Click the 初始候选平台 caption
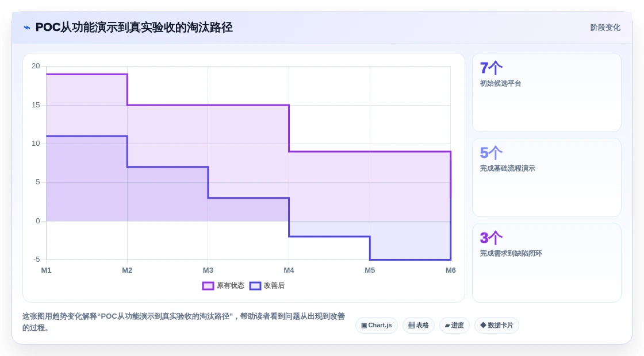This screenshot has width=644, height=356. click(x=500, y=83)
